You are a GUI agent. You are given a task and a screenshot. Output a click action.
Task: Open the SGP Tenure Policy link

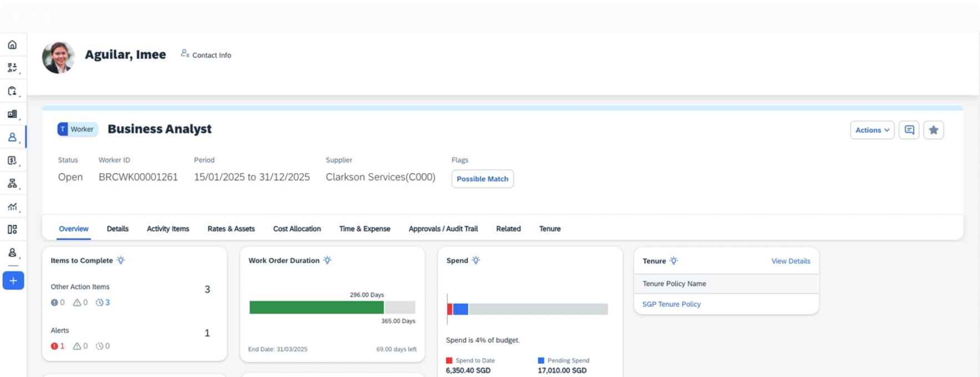pos(671,304)
